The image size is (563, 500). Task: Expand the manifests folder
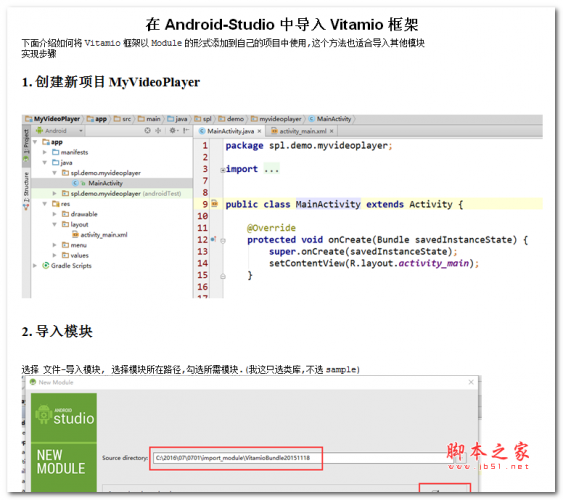tap(45, 152)
